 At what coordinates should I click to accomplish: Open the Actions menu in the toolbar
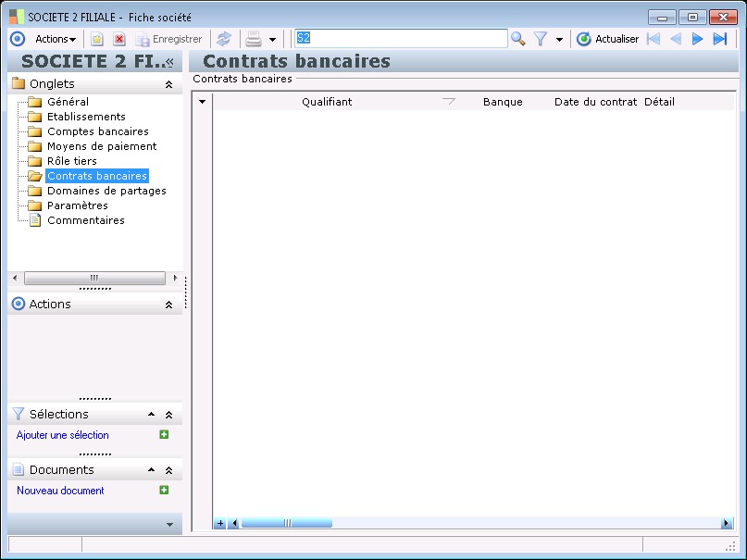(56, 39)
